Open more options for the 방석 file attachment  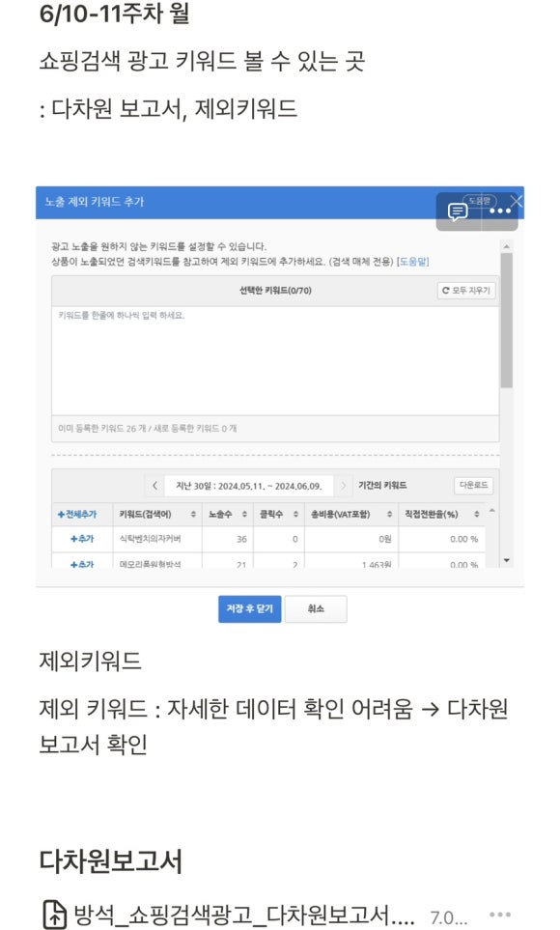pos(500,914)
